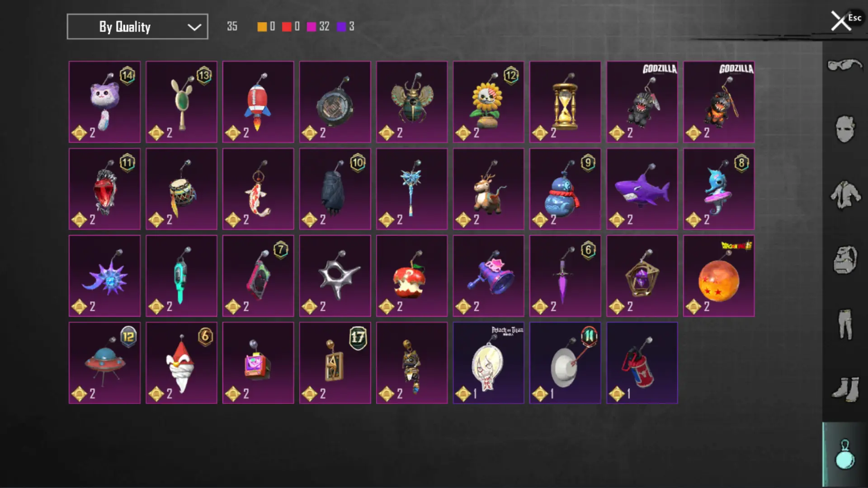Select the boots category icon
Screen dimensions: 868x488
pos(844,389)
